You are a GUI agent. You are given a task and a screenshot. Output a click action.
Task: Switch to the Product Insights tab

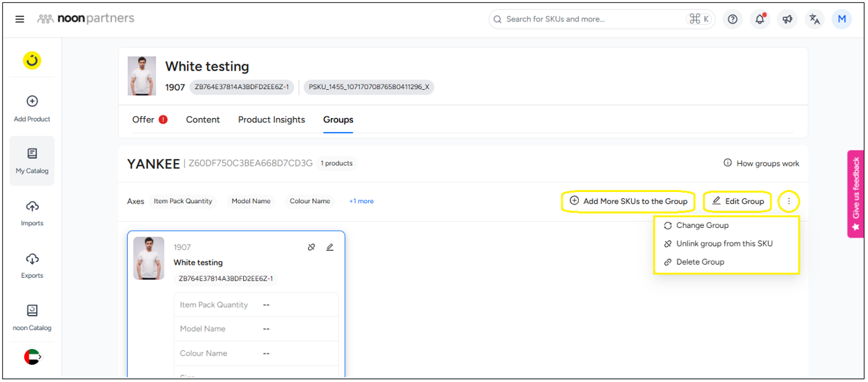271,120
